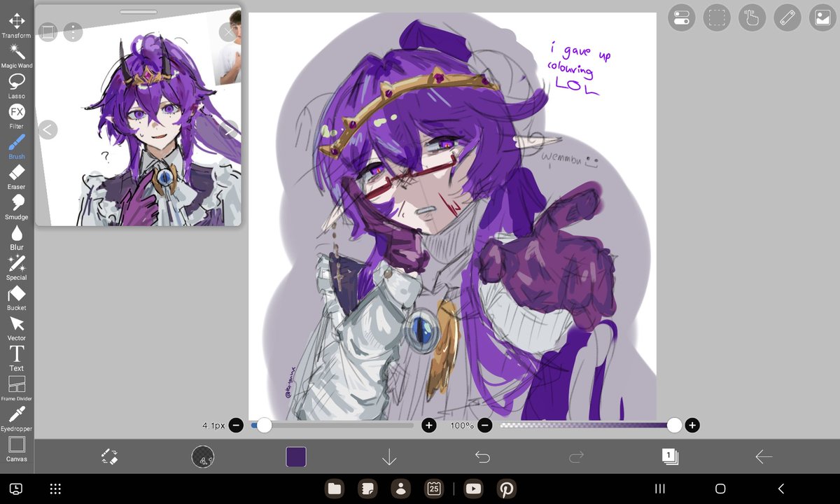840x504 pixels.
Task: Select the Lasso tool
Action: (17, 85)
